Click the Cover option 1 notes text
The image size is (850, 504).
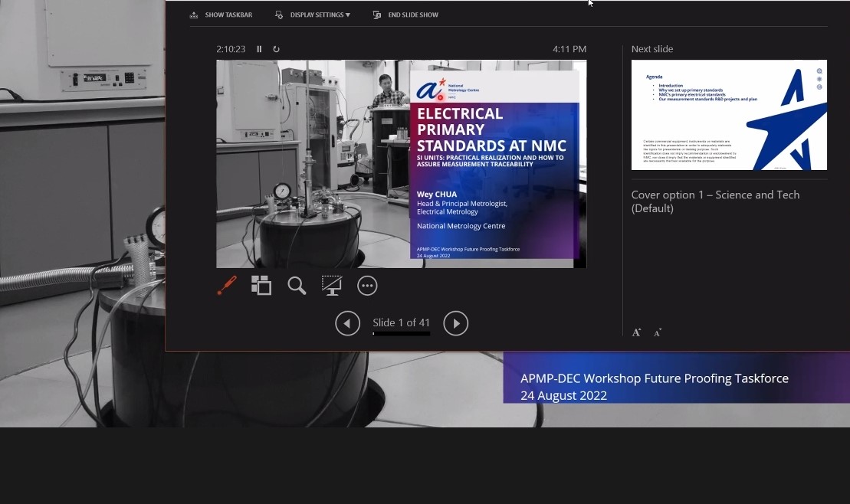714,201
